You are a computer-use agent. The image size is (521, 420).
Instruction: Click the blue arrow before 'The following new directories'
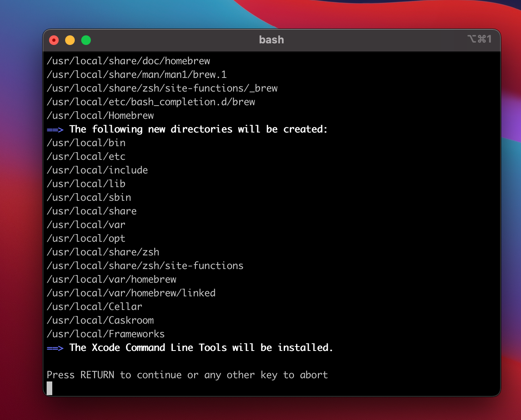pos(55,130)
